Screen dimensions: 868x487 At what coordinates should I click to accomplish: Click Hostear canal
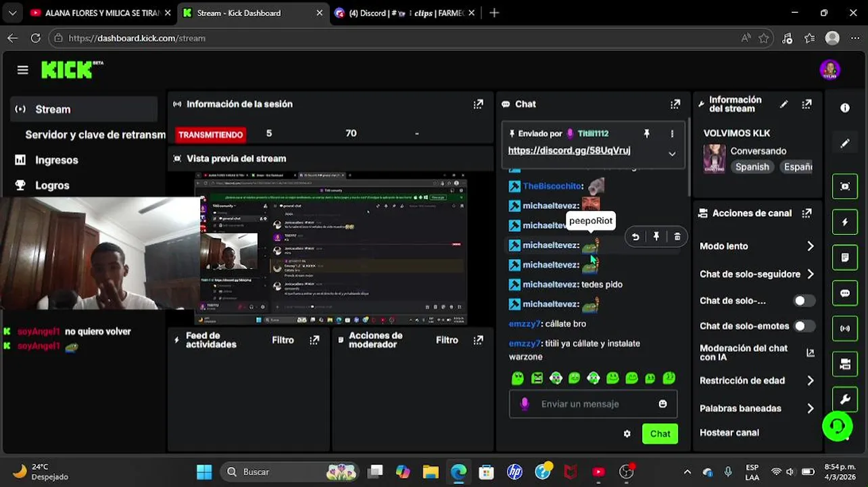[729, 433]
